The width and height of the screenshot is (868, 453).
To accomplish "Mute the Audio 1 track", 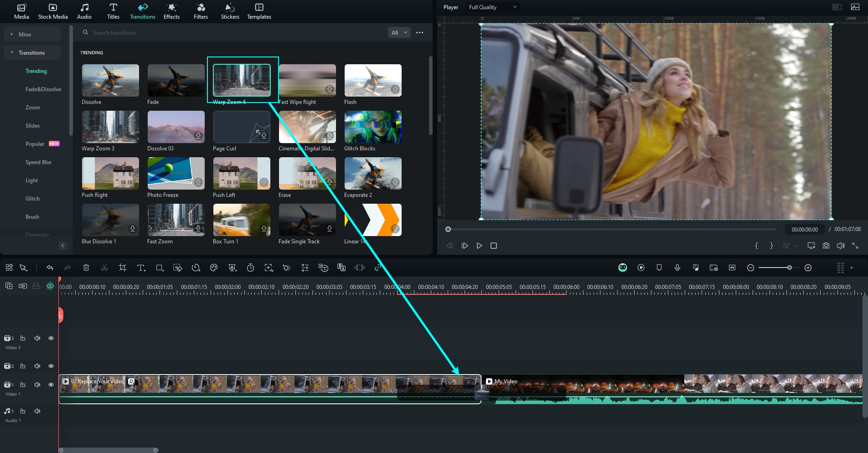I will coord(37,411).
